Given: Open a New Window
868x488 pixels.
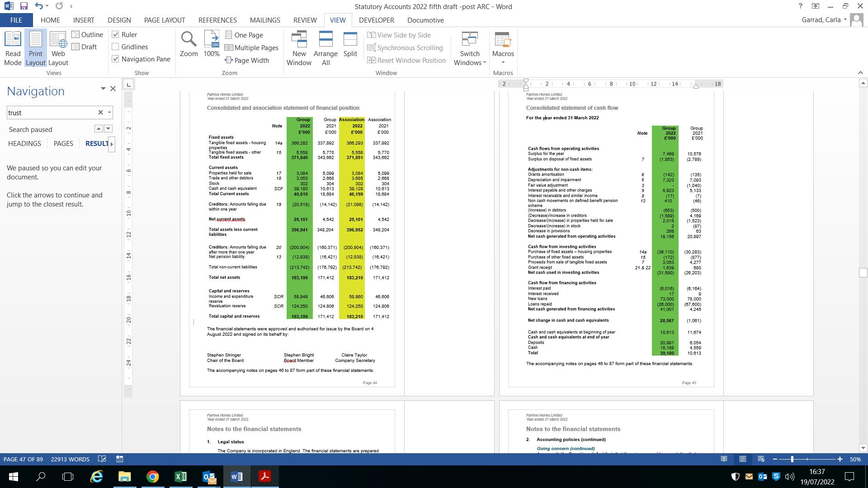Looking at the screenshot, I should [x=299, y=48].
